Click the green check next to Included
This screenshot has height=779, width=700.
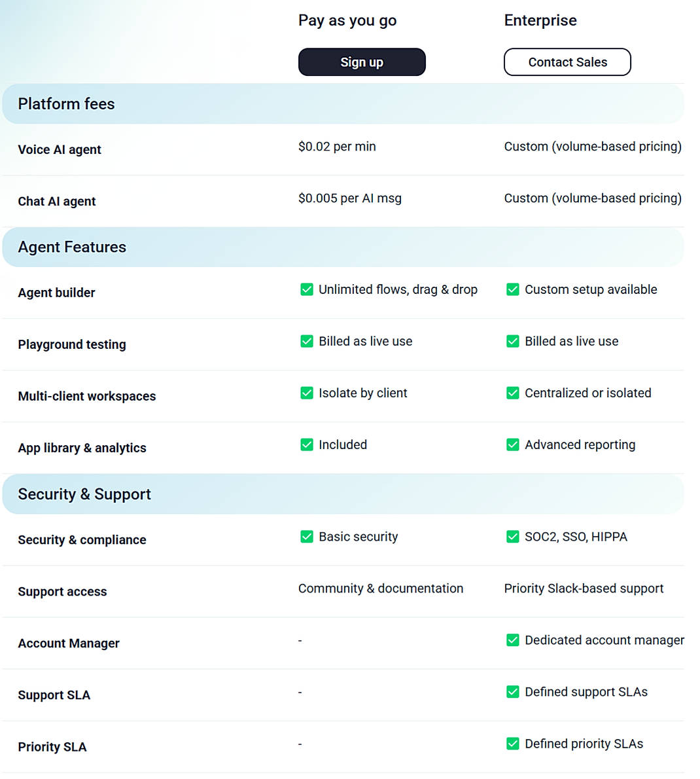[307, 444]
